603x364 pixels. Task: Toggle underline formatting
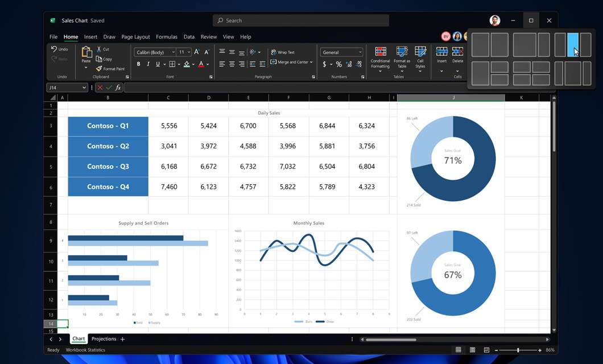[158, 64]
